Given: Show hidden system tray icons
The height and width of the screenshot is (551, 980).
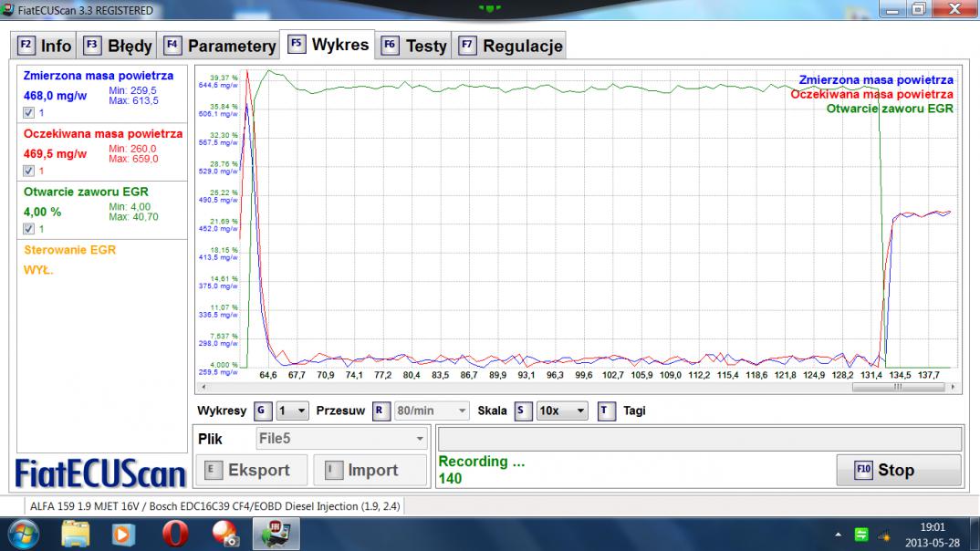Looking at the screenshot, I should coord(839,535).
